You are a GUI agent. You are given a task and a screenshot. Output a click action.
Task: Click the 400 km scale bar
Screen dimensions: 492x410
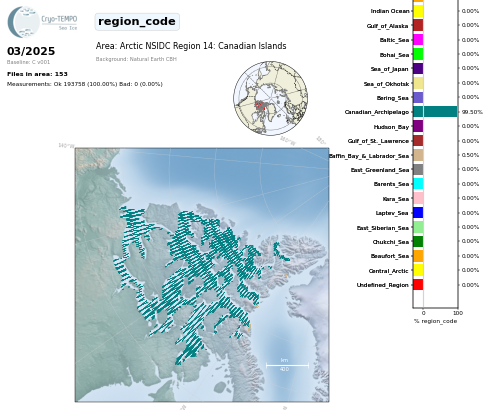point(287,365)
